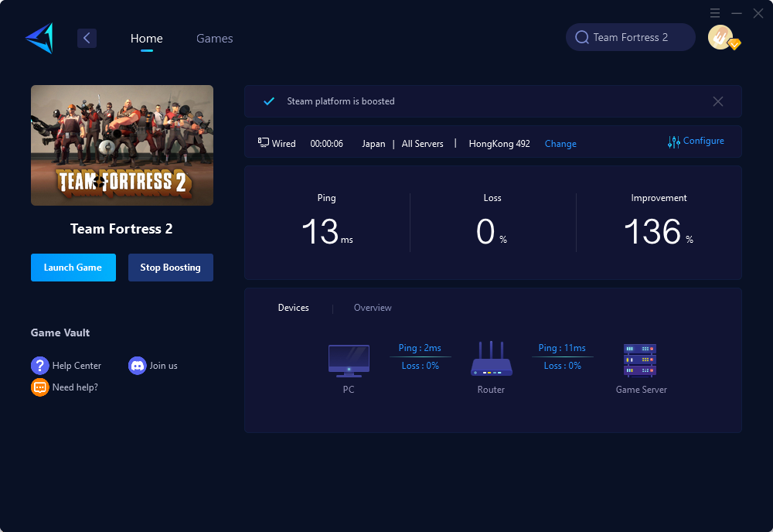Click the search magnifier icon
773x532 pixels.
click(x=582, y=37)
